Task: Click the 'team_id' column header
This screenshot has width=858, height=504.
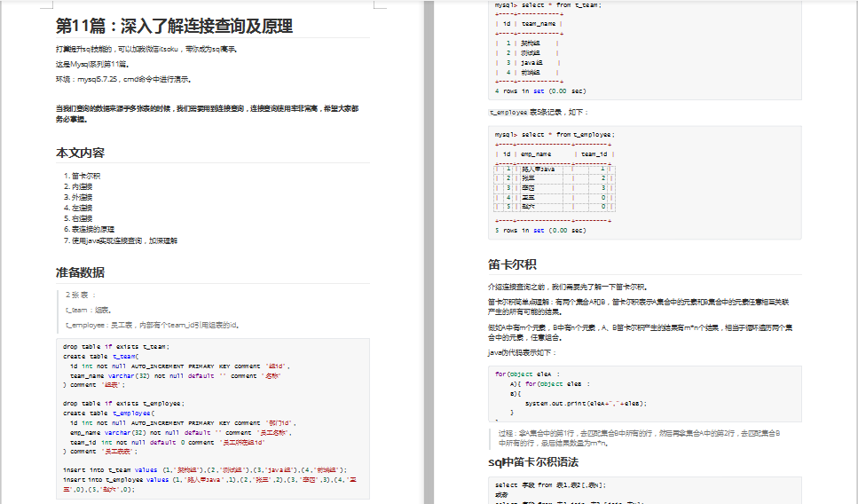Action: 594,154
